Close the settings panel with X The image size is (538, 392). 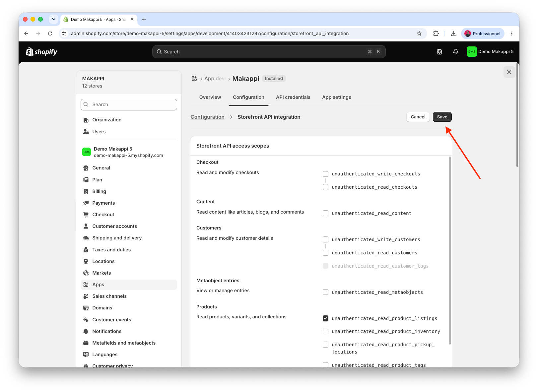[x=509, y=72]
